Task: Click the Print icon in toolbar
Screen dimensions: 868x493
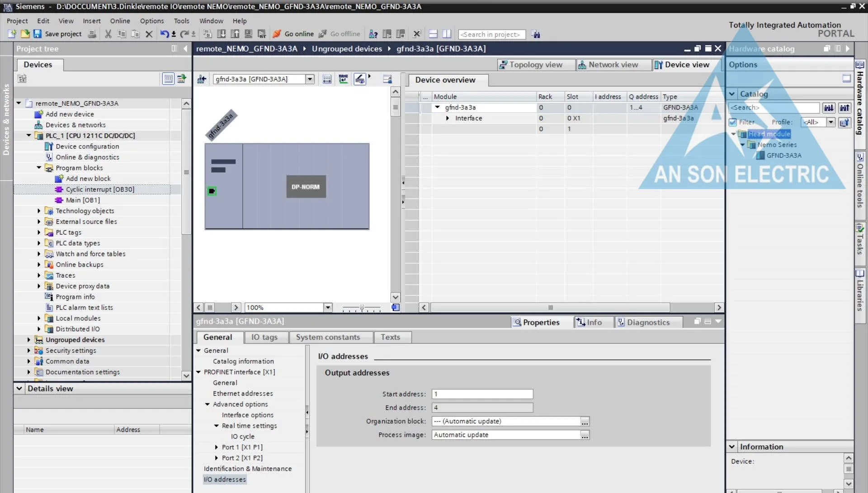Action: [92, 34]
